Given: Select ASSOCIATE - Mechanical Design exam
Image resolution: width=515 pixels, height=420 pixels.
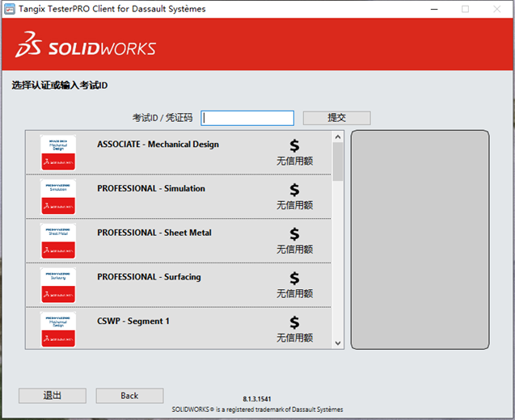Looking at the screenshot, I should (158, 145).
